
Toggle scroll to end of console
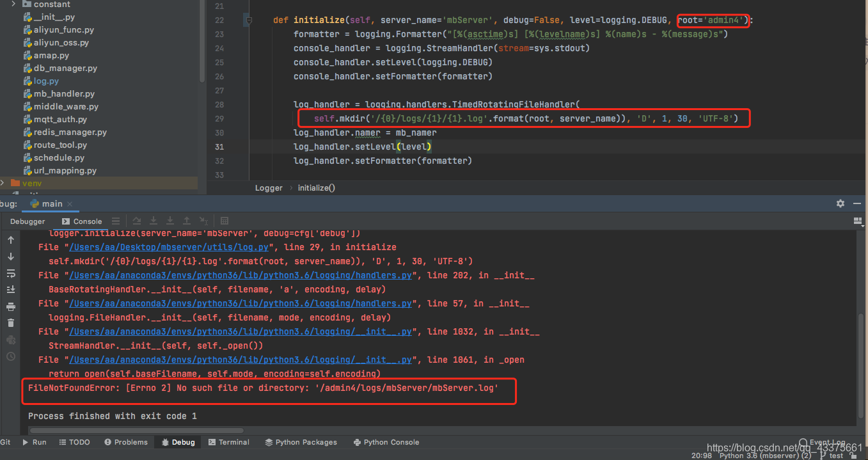pos(11,290)
